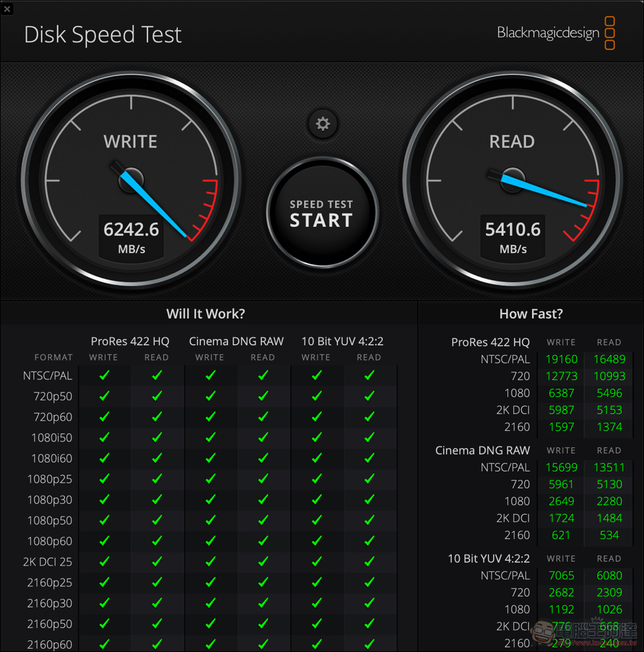The width and height of the screenshot is (644, 652).
Task: Select 10 Bit YUV NTSC/PAL read value 6080
Action: coord(609,576)
